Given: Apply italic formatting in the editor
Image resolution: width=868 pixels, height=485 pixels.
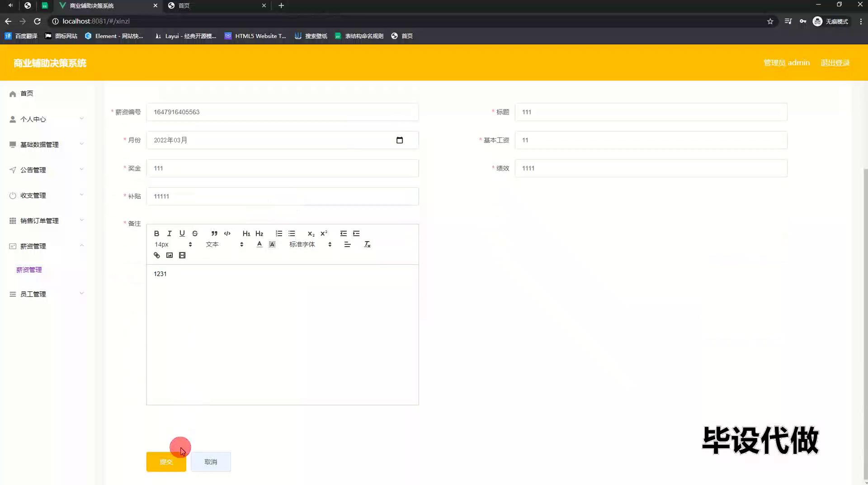Looking at the screenshot, I should click(169, 233).
